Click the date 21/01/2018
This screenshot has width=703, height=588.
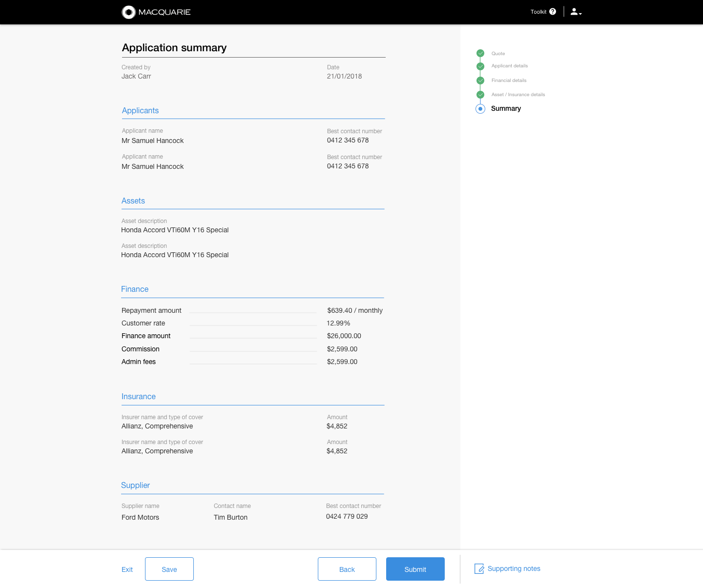point(344,76)
